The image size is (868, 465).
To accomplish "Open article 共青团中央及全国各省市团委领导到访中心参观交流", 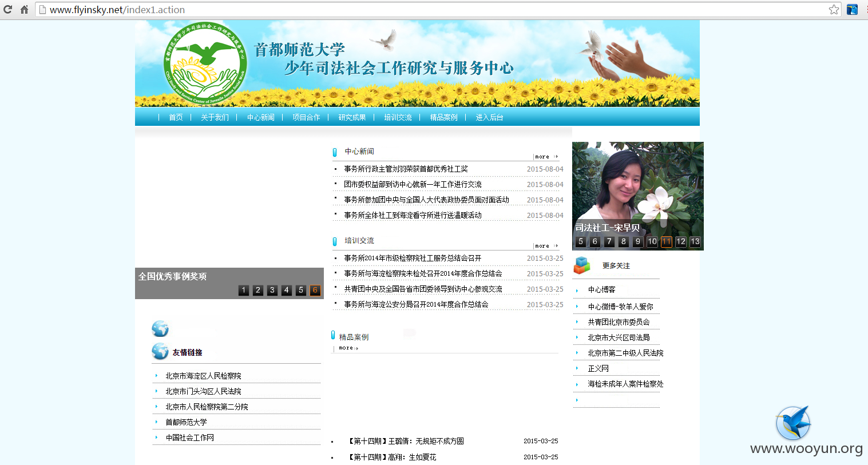I will tap(423, 289).
